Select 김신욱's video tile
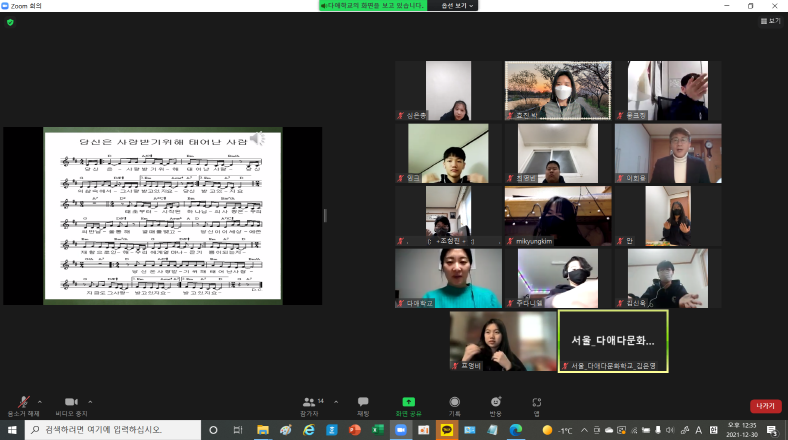The width and height of the screenshot is (788, 440). pos(668,278)
